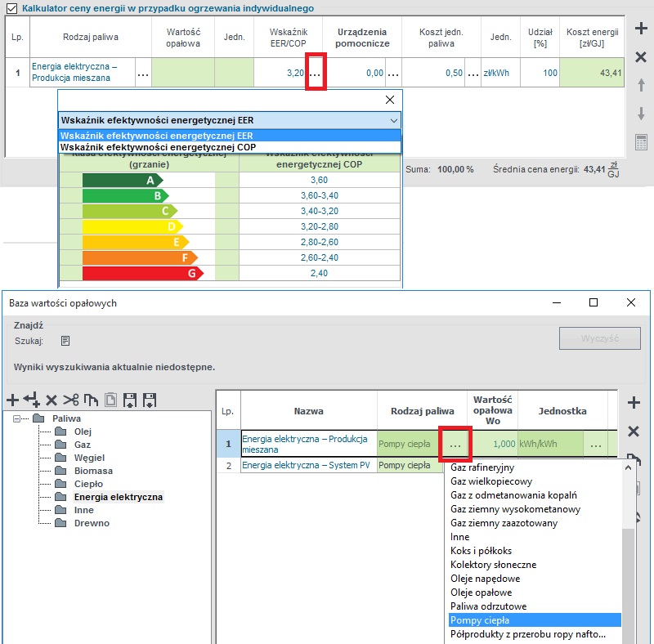
Task: Cut with the scissors icon
Action: (x=71, y=400)
